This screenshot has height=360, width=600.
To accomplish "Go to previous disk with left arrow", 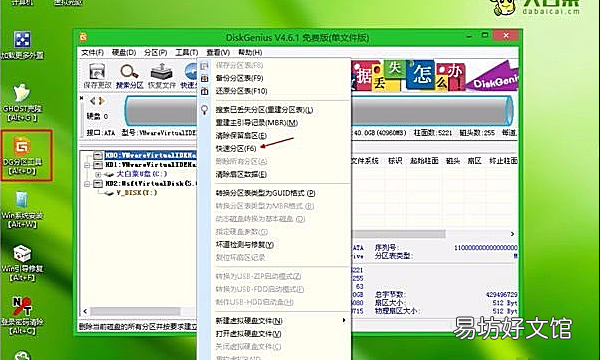I will tap(93, 101).
